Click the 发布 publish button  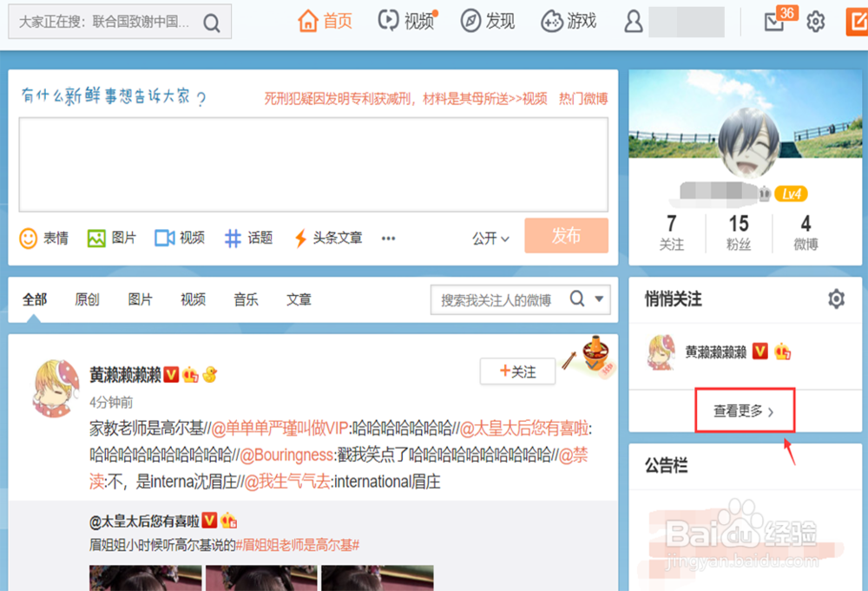(x=566, y=235)
